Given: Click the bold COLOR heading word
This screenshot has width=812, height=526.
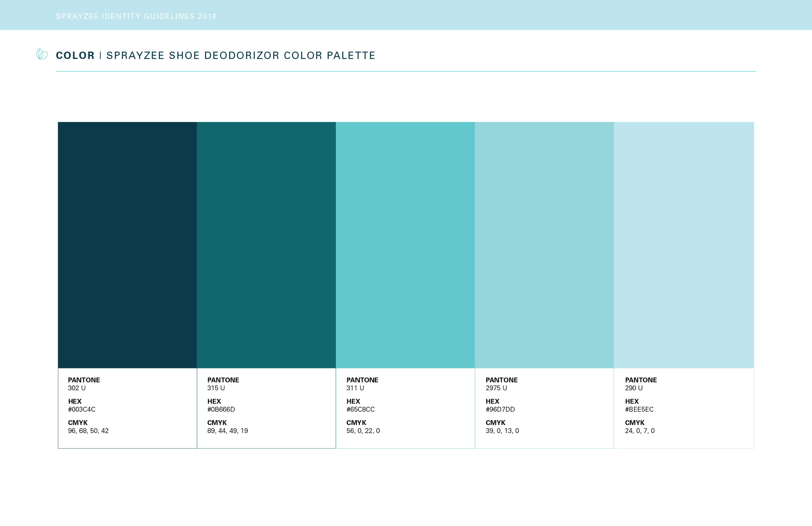Looking at the screenshot, I should [x=75, y=55].
